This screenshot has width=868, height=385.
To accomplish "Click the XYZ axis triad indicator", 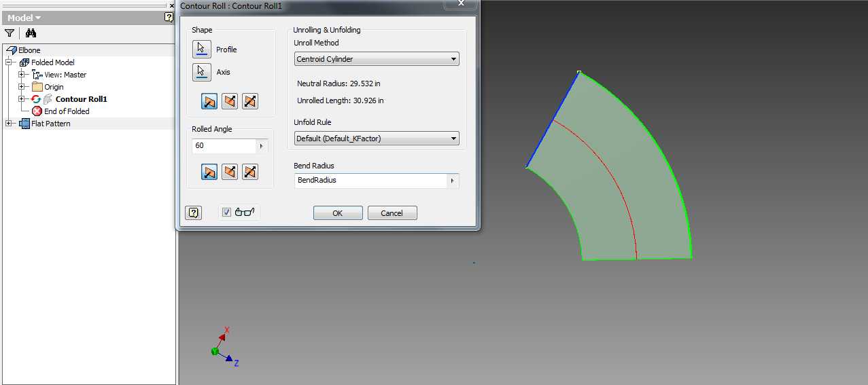I will (x=224, y=348).
